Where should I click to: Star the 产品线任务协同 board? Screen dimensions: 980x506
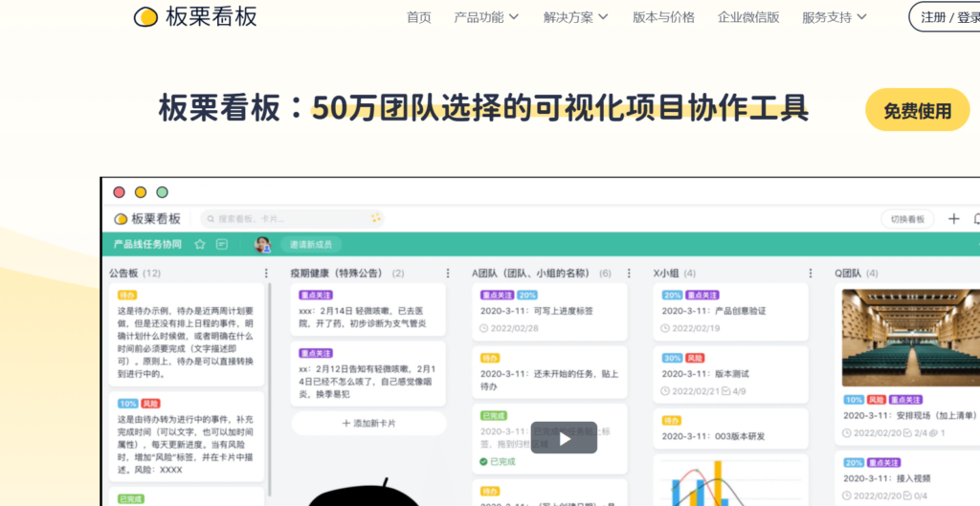click(200, 245)
